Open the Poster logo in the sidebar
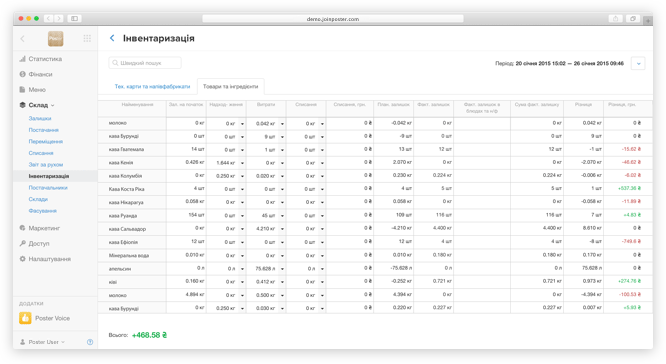The height and width of the screenshot is (364, 666). tap(56, 39)
